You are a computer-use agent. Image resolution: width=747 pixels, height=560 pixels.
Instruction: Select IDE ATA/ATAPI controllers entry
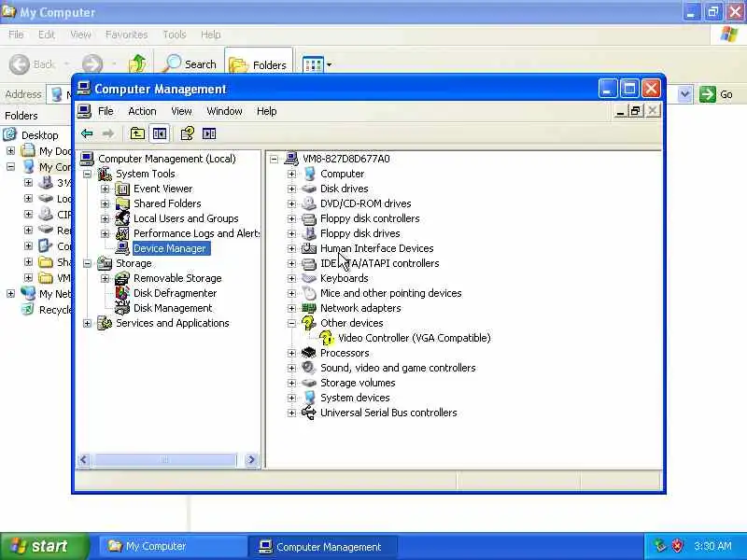(x=380, y=263)
